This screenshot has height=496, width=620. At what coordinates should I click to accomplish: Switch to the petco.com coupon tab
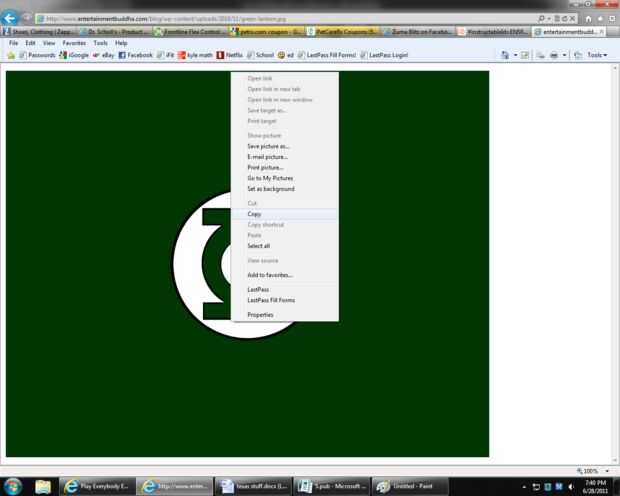pyautogui.click(x=267, y=32)
